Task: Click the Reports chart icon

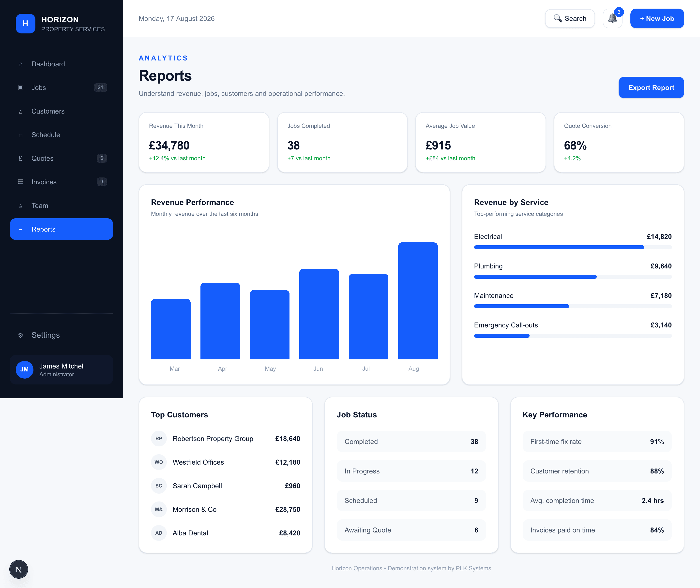Action: coord(21,229)
